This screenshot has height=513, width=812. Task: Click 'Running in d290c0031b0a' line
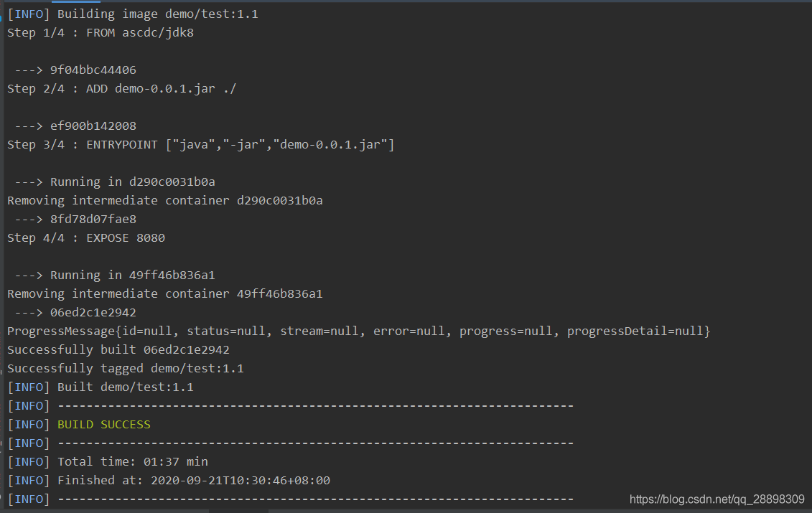[x=115, y=182]
